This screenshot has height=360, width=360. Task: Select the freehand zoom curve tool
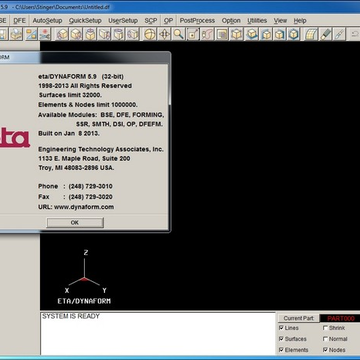click(207, 34)
